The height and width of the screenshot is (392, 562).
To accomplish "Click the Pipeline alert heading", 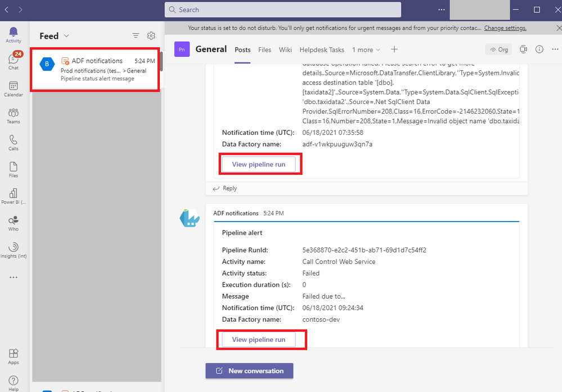I will pyautogui.click(x=242, y=233).
